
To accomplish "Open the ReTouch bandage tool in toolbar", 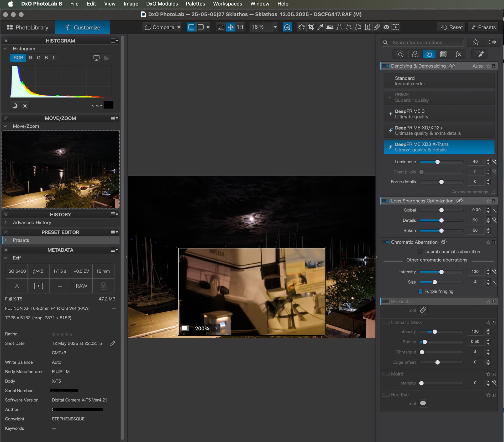I will tap(377, 27).
